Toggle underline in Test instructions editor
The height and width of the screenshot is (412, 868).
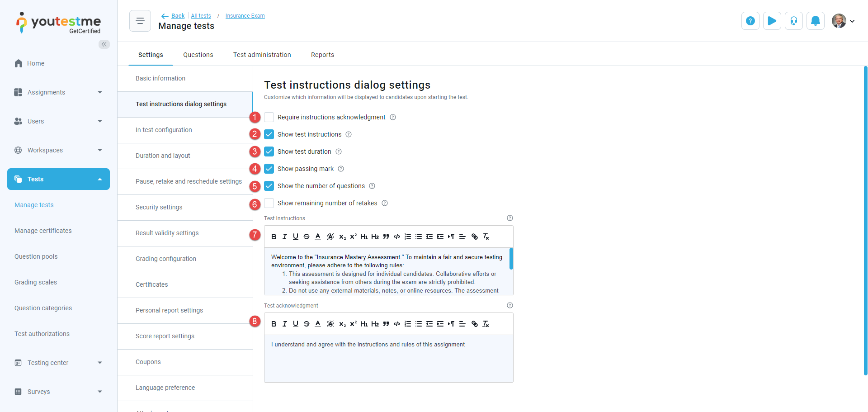(295, 237)
